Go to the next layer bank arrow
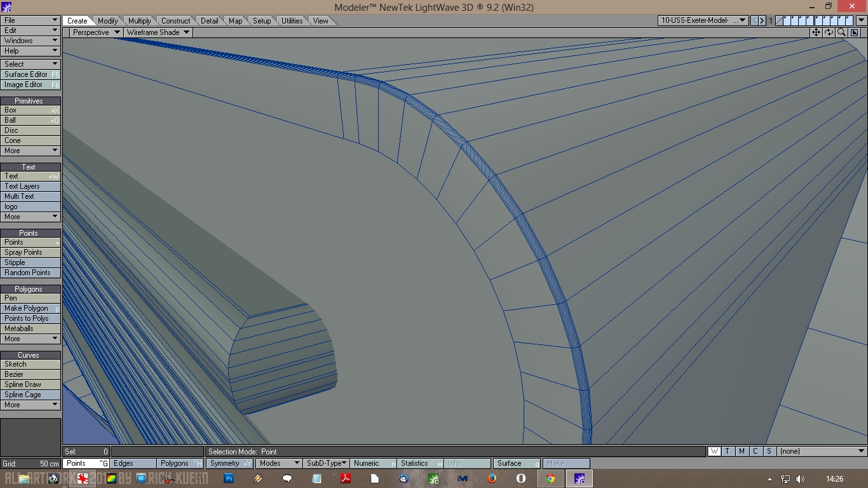Screen dimensions: 868x488 click(x=762, y=21)
